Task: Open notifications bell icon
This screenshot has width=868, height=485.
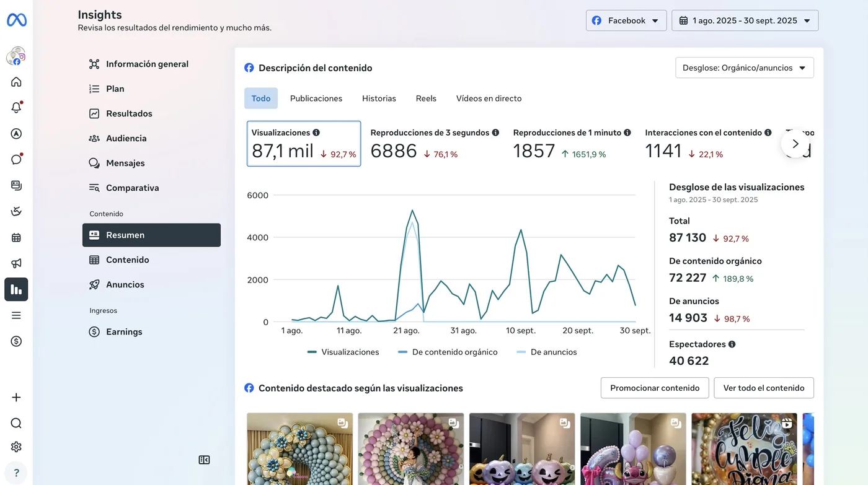Action: (16, 108)
